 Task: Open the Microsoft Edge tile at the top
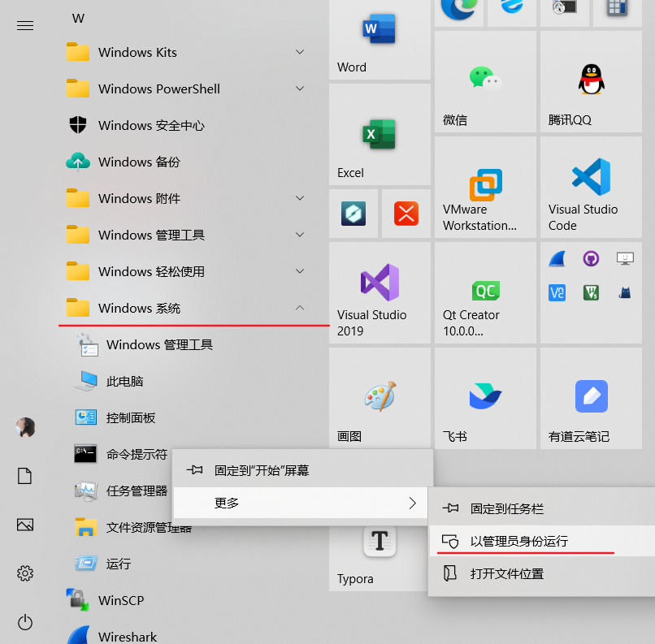458,13
